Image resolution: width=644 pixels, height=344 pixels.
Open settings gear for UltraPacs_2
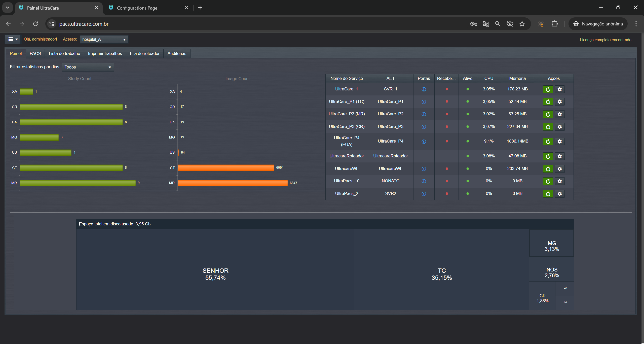[559, 194]
